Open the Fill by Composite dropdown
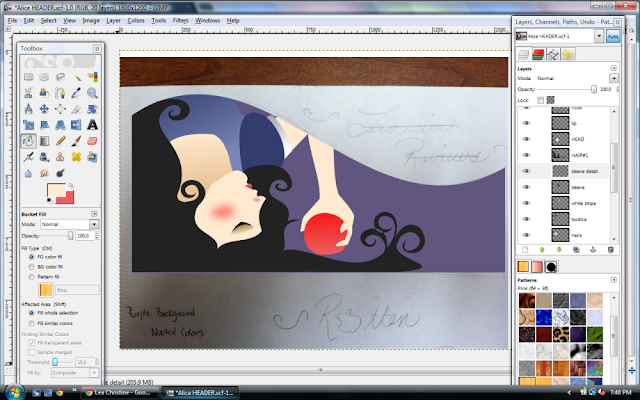 75,373
